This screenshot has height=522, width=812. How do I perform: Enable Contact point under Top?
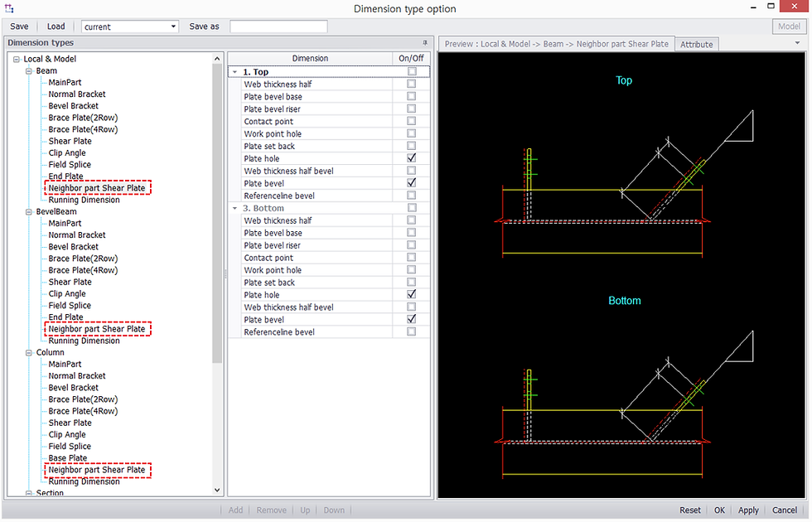coord(411,121)
